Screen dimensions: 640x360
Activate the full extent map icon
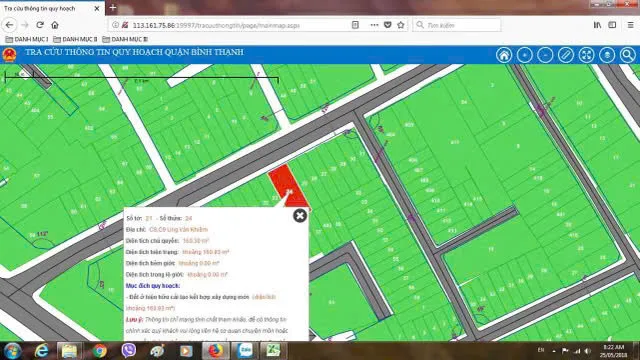point(586,55)
